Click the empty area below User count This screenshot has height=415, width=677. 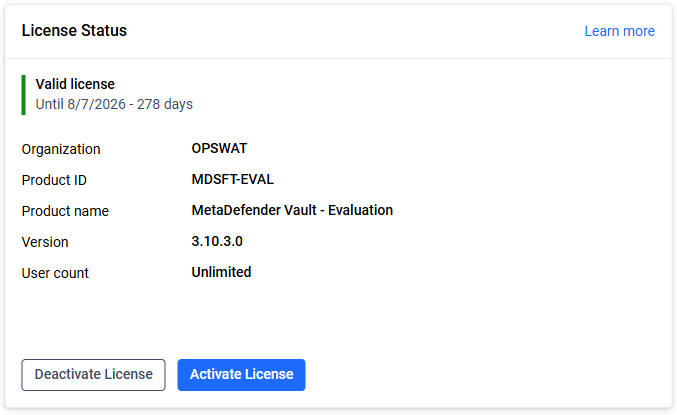338,320
